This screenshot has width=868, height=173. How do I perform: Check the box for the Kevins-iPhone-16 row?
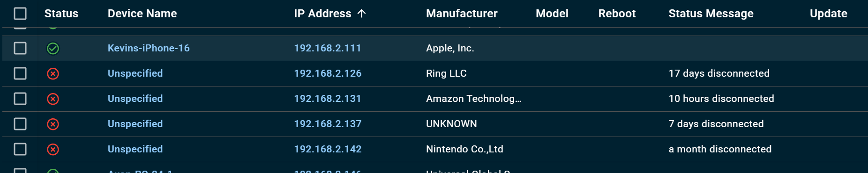tap(20, 48)
